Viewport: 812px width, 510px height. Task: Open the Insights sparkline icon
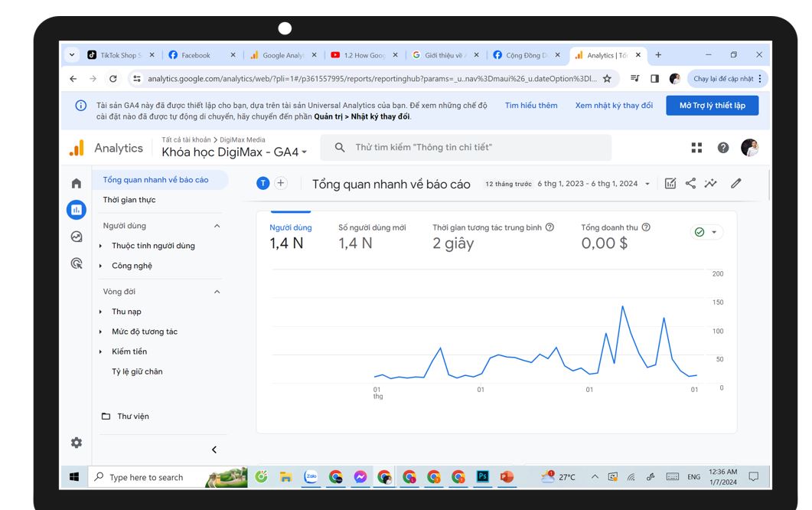[710, 183]
